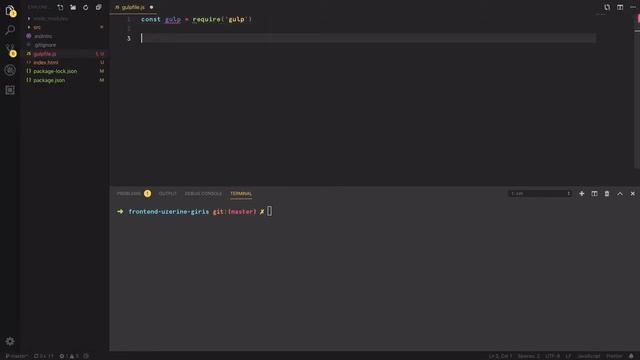
Task: Click the notifications bell in status bar
Action: [x=631, y=356]
